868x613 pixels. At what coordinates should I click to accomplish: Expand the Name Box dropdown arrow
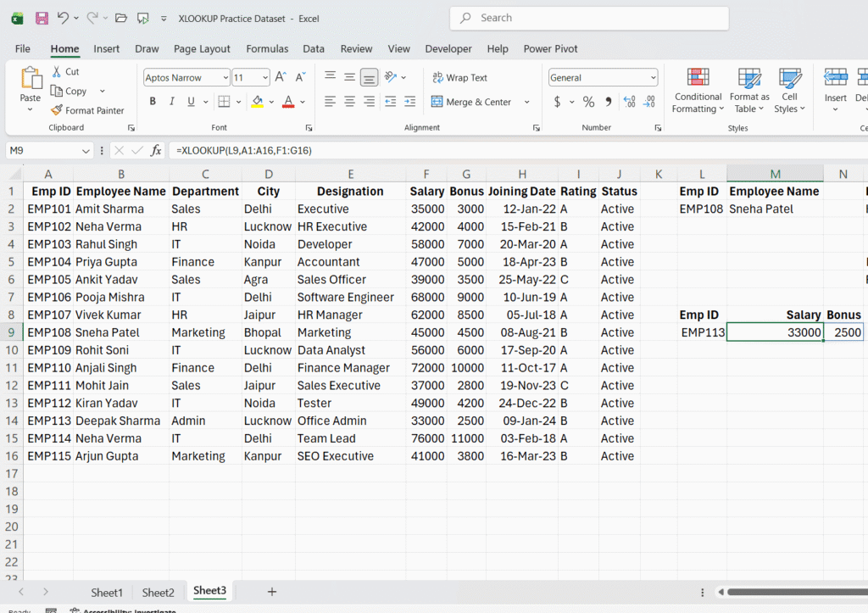click(x=86, y=151)
